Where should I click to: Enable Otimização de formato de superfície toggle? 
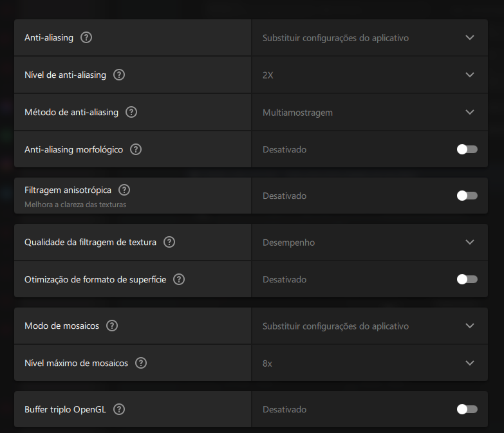(x=467, y=279)
